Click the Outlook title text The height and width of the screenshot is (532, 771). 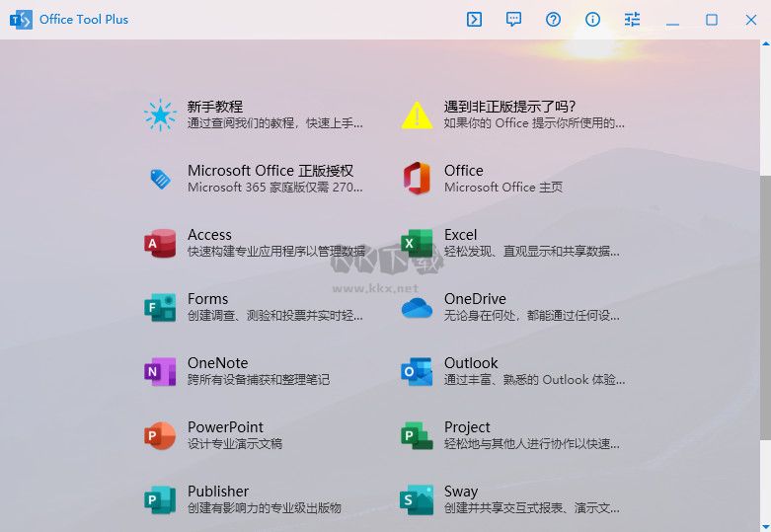coord(471,363)
